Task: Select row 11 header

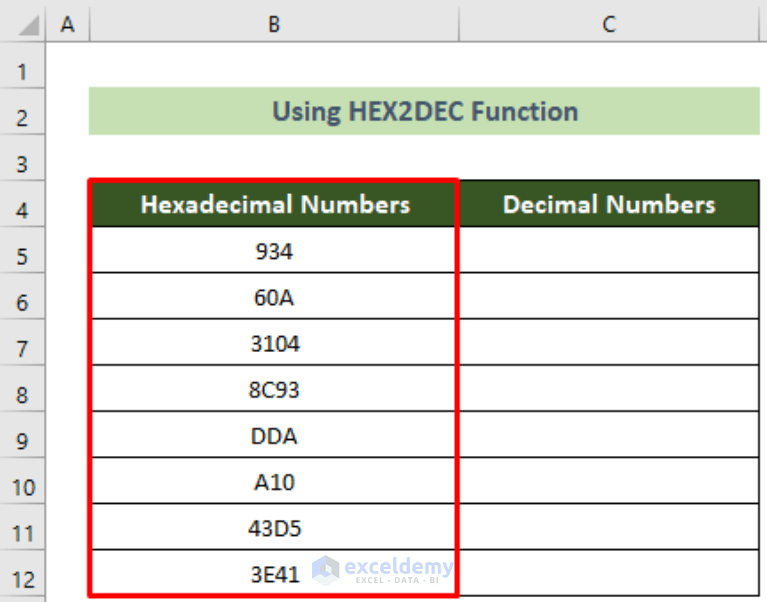Action: pyautogui.click(x=23, y=527)
